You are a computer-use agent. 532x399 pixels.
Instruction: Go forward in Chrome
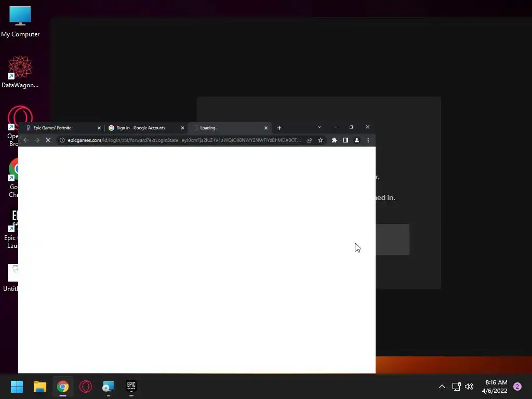(x=37, y=140)
